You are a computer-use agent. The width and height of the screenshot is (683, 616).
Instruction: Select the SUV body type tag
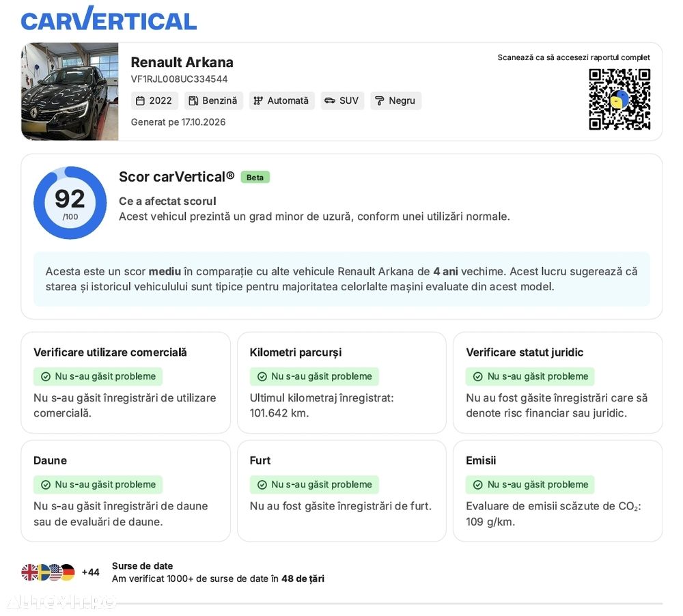click(x=342, y=100)
